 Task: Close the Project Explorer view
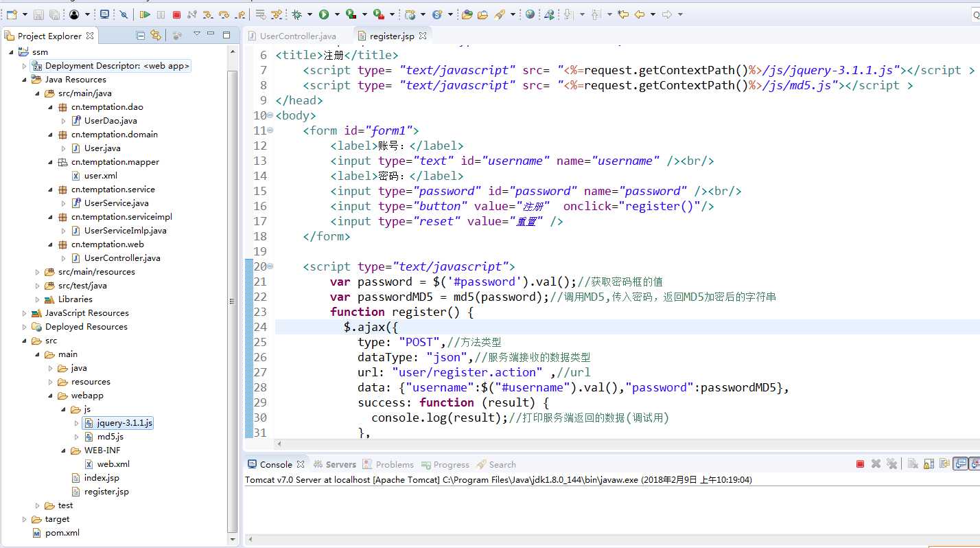tap(90, 36)
